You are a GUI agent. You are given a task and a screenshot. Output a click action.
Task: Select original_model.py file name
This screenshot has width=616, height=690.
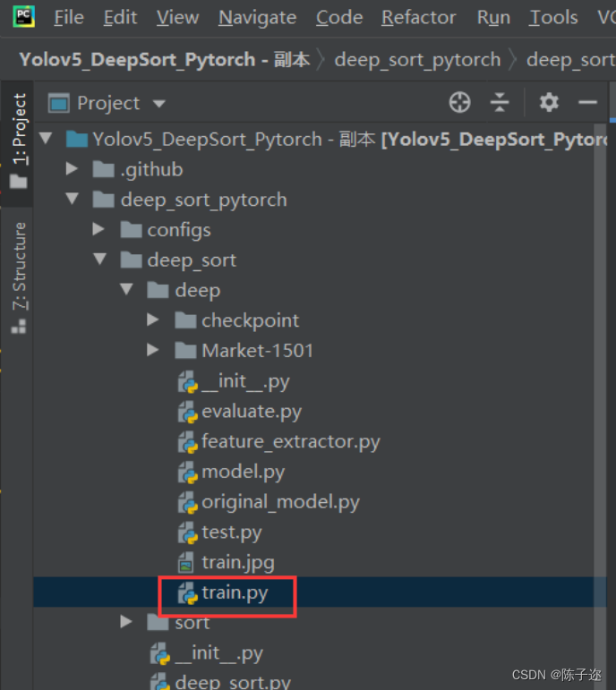pyautogui.click(x=280, y=503)
